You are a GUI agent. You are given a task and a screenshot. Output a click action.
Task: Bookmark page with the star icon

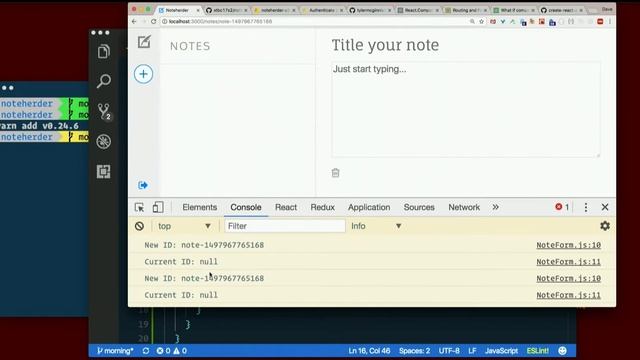(482, 21)
